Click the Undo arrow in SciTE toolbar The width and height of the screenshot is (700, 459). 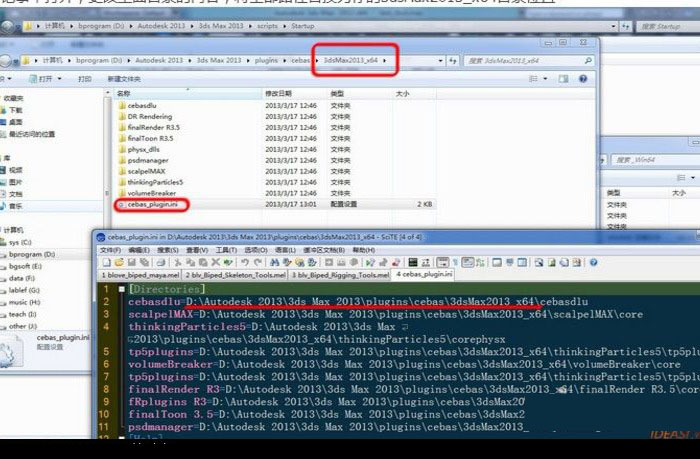pos(245,263)
